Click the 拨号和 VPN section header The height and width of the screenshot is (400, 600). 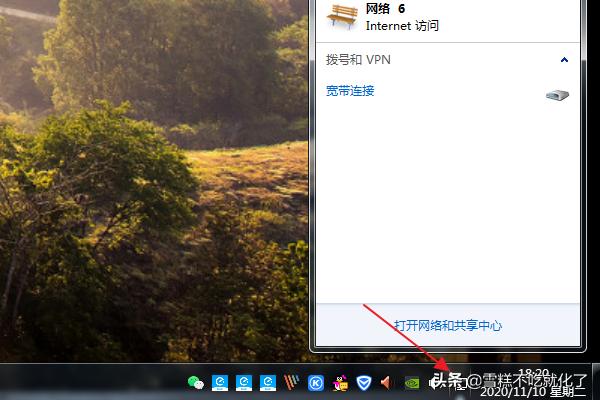click(358, 60)
